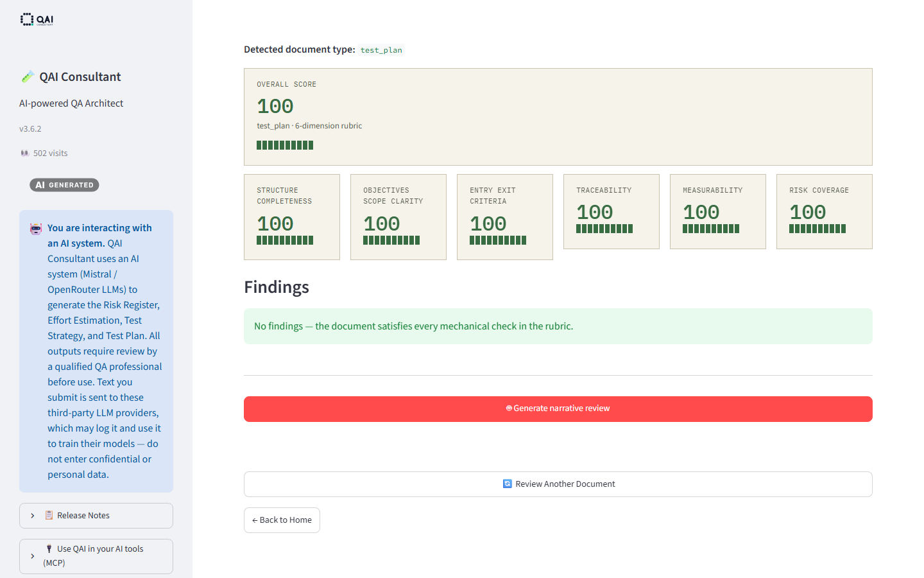Click the Traceability score card
Image resolution: width=924 pixels, height=578 pixels.
point(612,211)
